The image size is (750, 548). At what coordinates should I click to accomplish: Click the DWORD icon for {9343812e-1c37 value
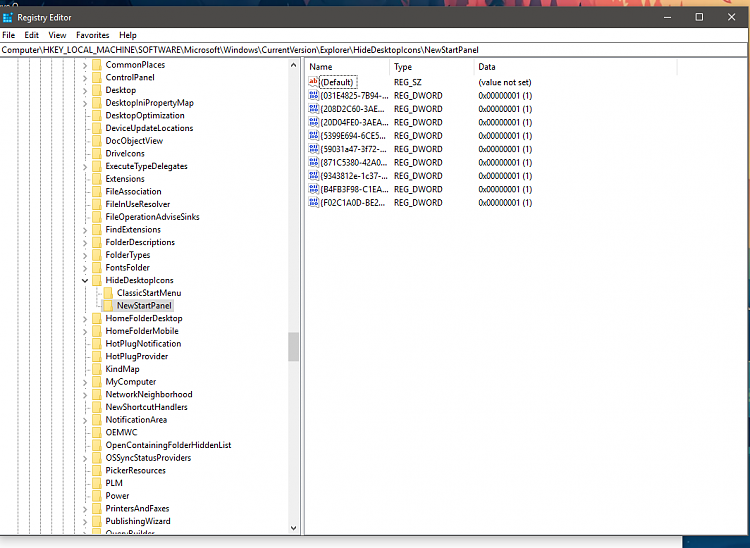tap(313, 175)
